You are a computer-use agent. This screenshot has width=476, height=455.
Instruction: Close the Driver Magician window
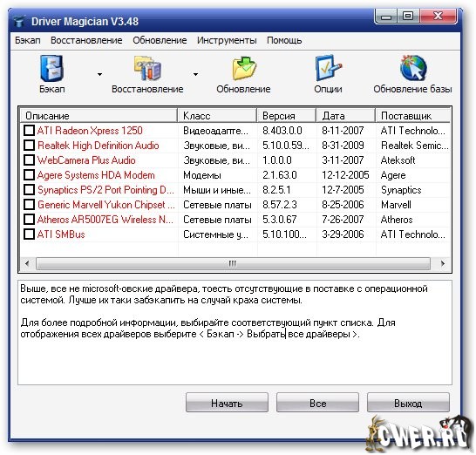pyautogui.click(x=438, y=16)
